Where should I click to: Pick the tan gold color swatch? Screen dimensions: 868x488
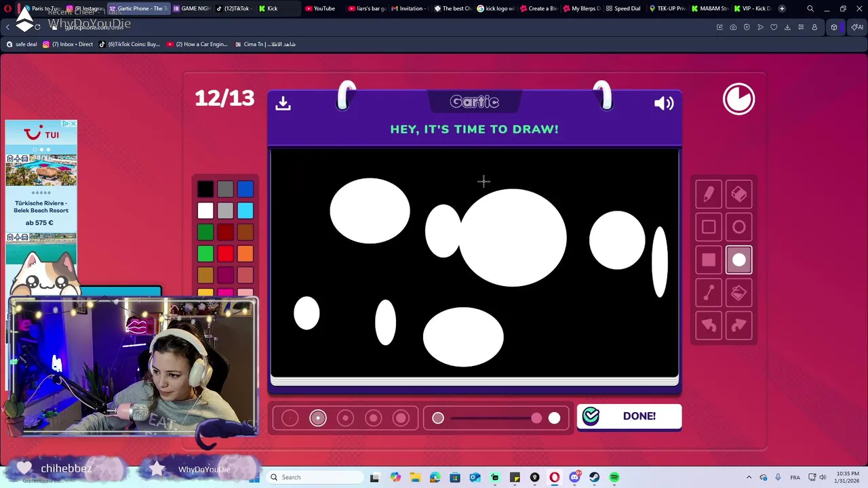pos(205,275)
